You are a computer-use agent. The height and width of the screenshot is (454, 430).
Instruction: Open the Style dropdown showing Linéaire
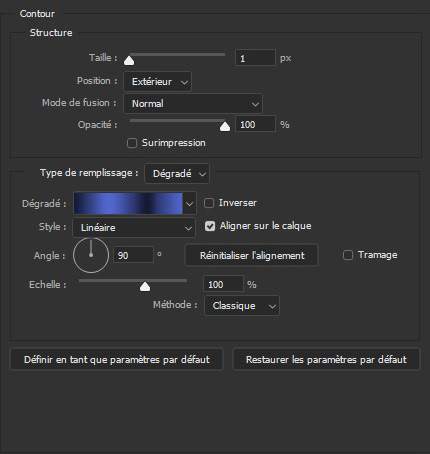coord(134,228)
